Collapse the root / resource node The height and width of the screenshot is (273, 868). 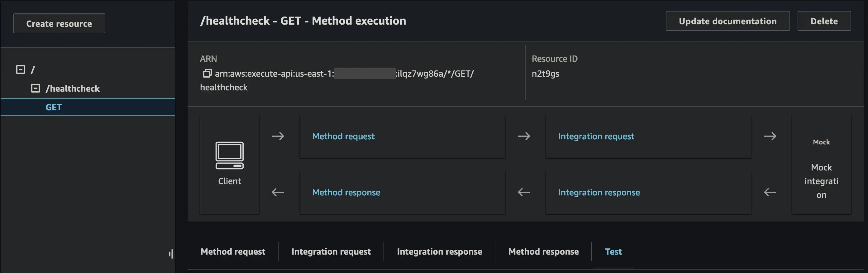[x=21, y=70]
